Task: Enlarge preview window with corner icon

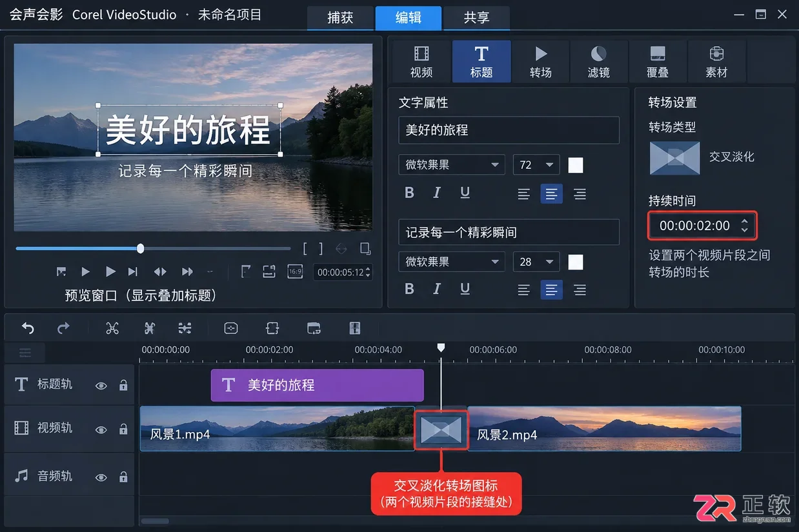Action: click(x=365, y=249)
